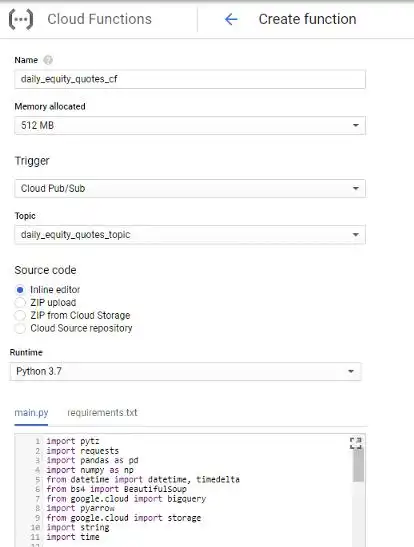Open the Topic dropdown list

click(x=190, y=234)
